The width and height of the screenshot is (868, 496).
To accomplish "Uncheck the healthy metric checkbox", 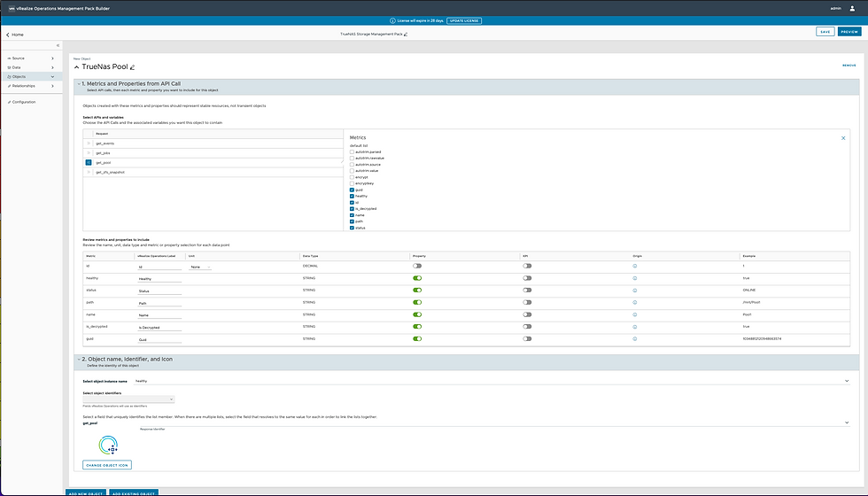I will 352,197.
